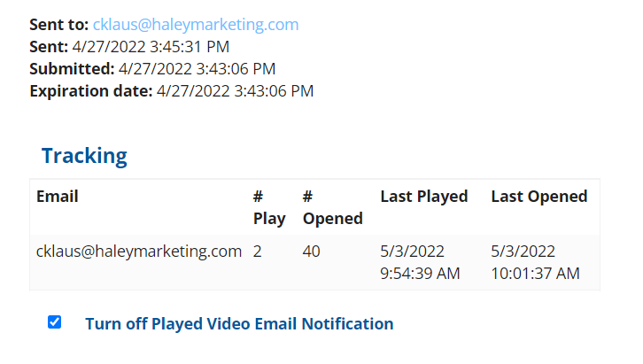Click the Last Opened column header
643x364 pixels.
tap(539, 197)
